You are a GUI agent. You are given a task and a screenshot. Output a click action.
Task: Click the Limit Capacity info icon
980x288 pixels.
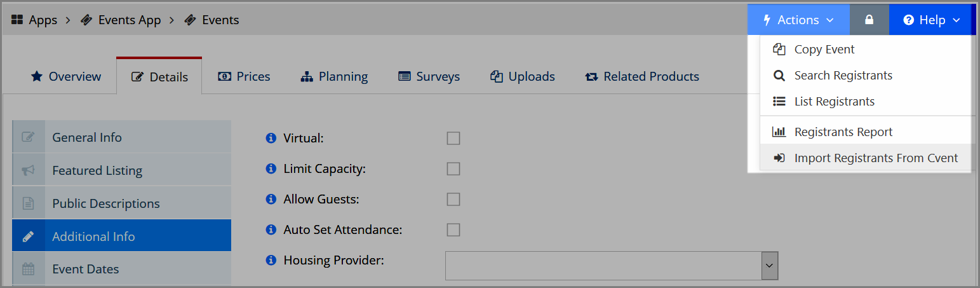coord(271,168)
